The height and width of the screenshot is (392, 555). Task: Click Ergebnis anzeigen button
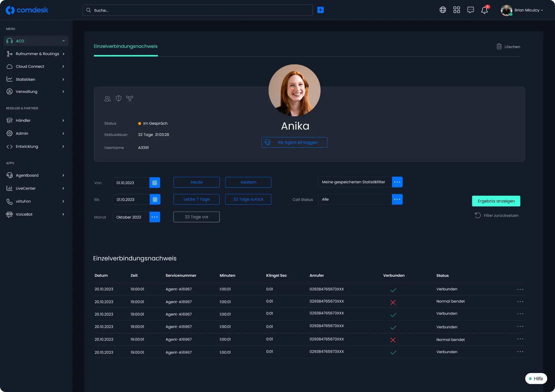tap(496, 201)
